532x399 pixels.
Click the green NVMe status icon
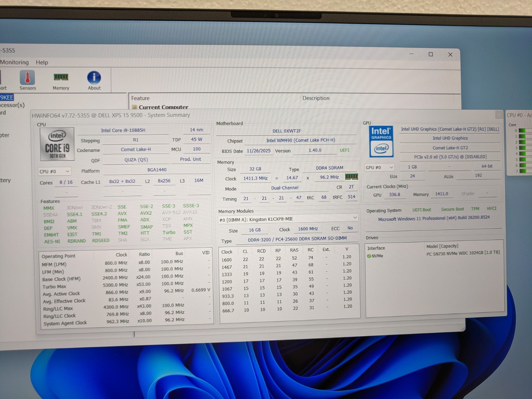[x=369, y=256]
